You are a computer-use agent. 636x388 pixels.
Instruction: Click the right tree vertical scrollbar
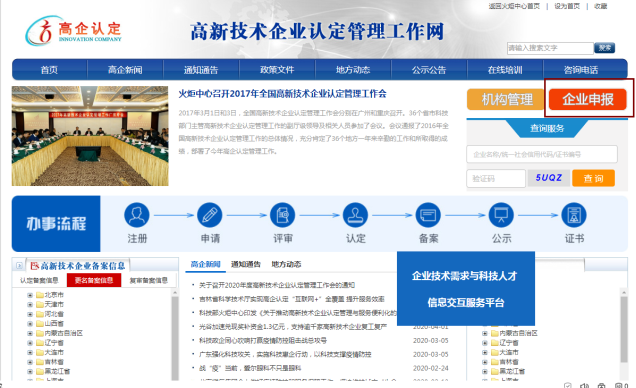tap(624, 328)
